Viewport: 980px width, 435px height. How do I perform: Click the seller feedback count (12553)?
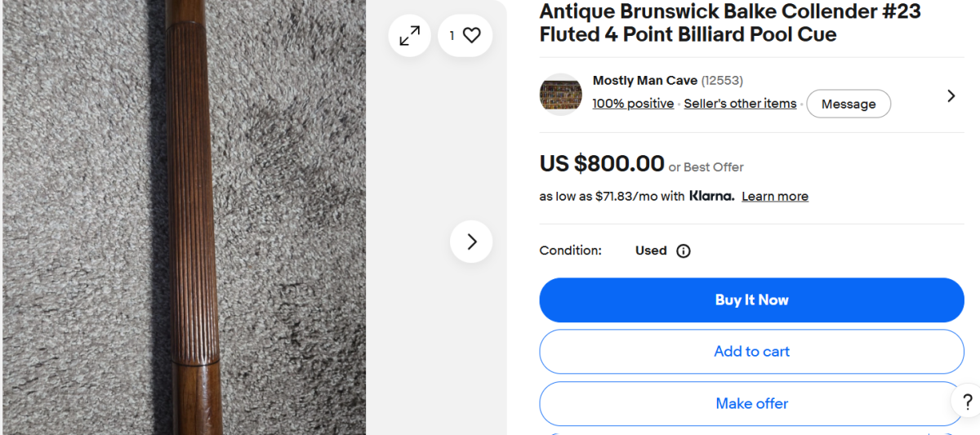[x=722, y=80]
